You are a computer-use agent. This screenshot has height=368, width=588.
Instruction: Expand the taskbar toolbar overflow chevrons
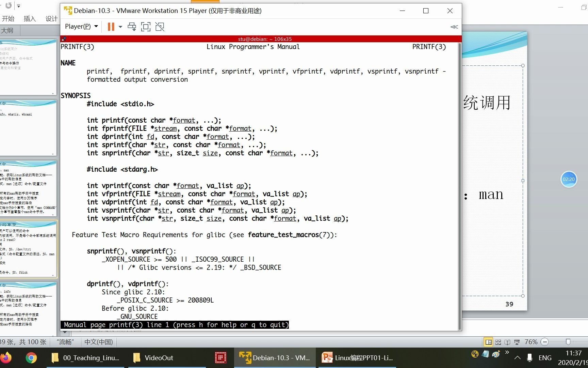pyautogui.click(x=507, y=352)
